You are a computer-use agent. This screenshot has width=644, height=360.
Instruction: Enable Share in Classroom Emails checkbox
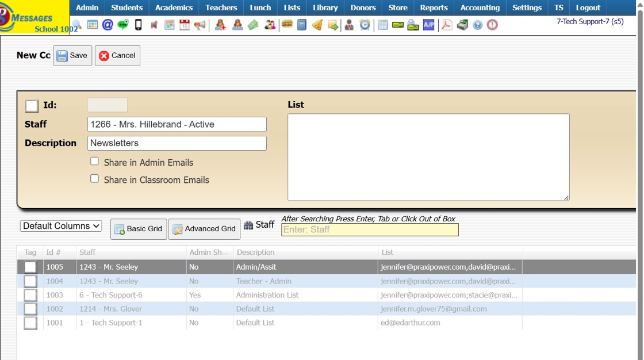[94, 178]
